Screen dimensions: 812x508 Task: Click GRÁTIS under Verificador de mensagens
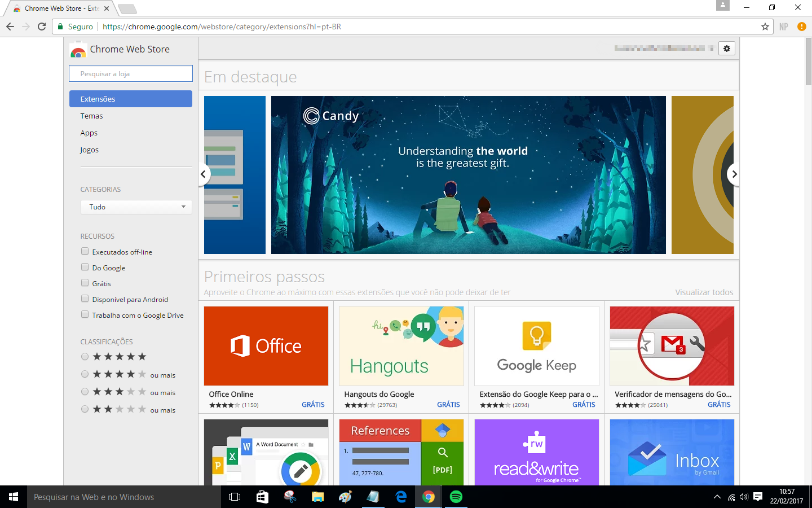click(x=719, y=405)
